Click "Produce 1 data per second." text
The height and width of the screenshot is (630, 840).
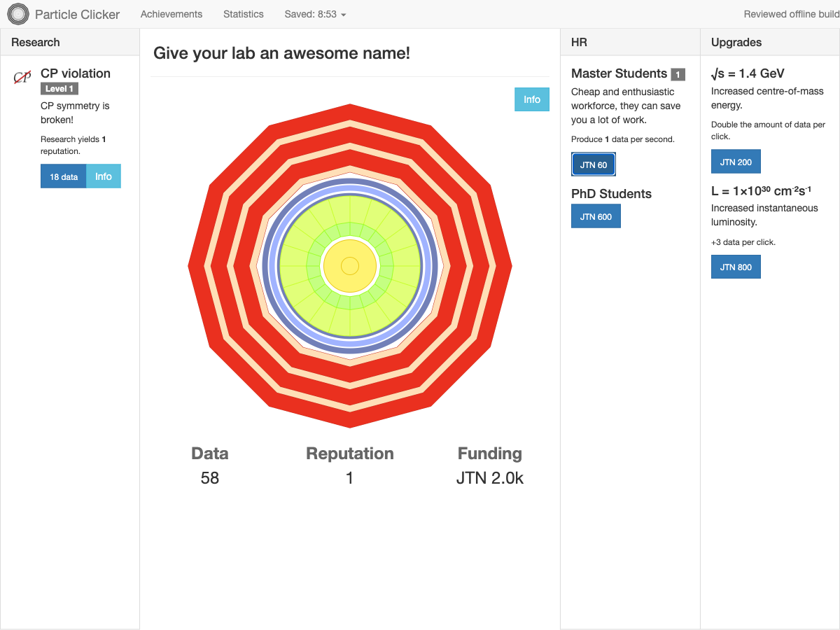point(623,139)
